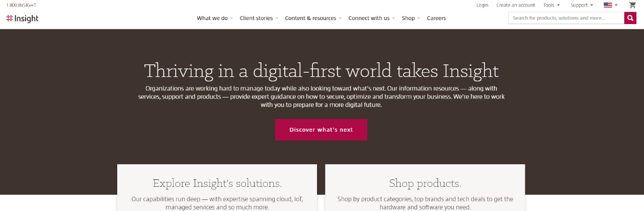Select Create an account link
Viewport: 644px width, 211px height.
[x=515, y=5]
